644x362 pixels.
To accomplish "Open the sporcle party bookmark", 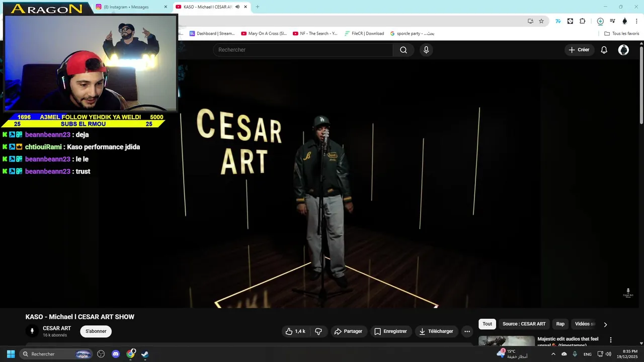I will click(x=412, y=34).
